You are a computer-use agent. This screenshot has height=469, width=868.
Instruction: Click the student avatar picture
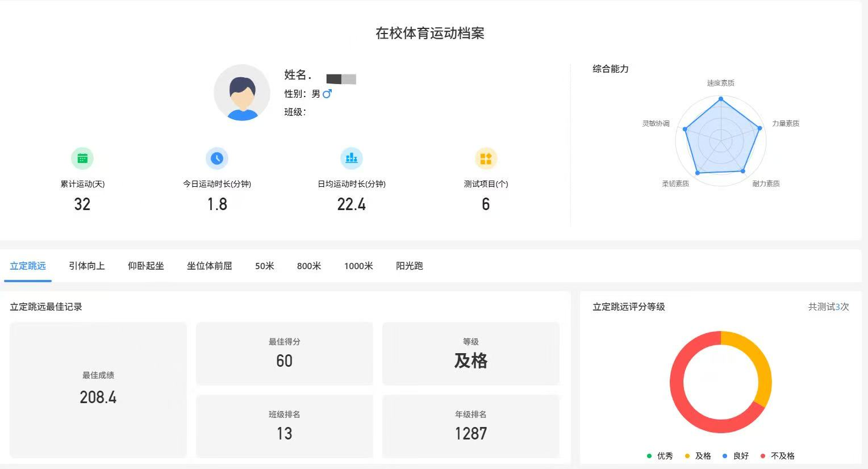point(242,93)
